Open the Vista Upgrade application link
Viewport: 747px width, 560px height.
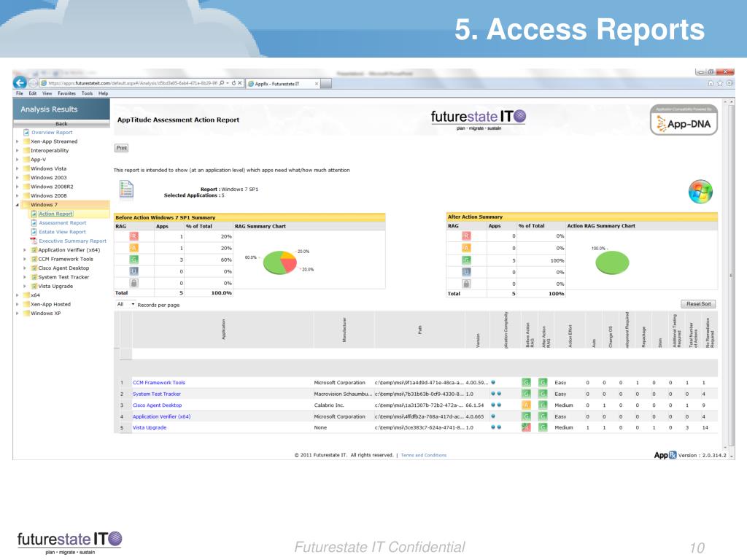click(150, 427)
